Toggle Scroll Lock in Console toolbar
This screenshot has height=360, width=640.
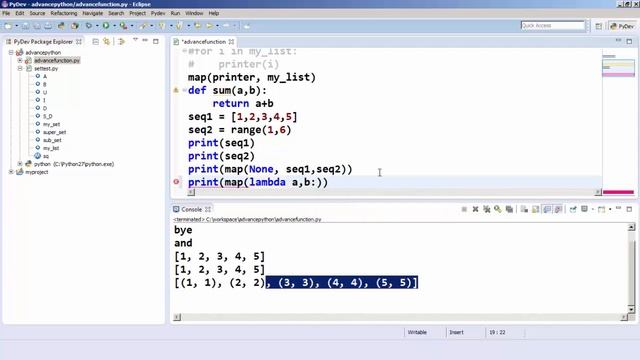coord(536,209)
